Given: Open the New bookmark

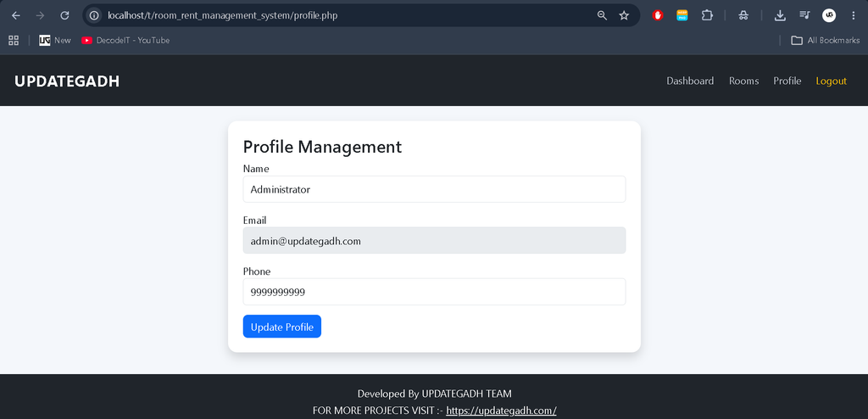Looking at the screenshot, I should (x=55, y=41).
